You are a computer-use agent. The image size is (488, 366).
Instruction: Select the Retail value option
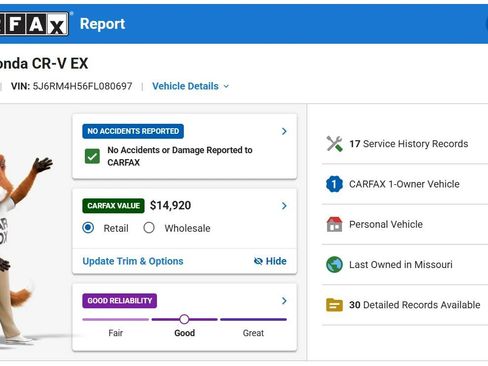(x=88, y=228)
